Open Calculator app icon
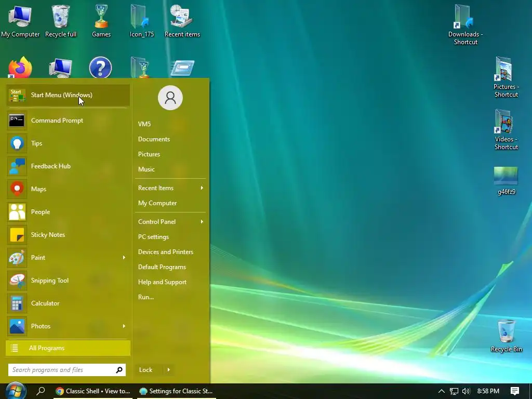532x399 pixels. point(17,303)
